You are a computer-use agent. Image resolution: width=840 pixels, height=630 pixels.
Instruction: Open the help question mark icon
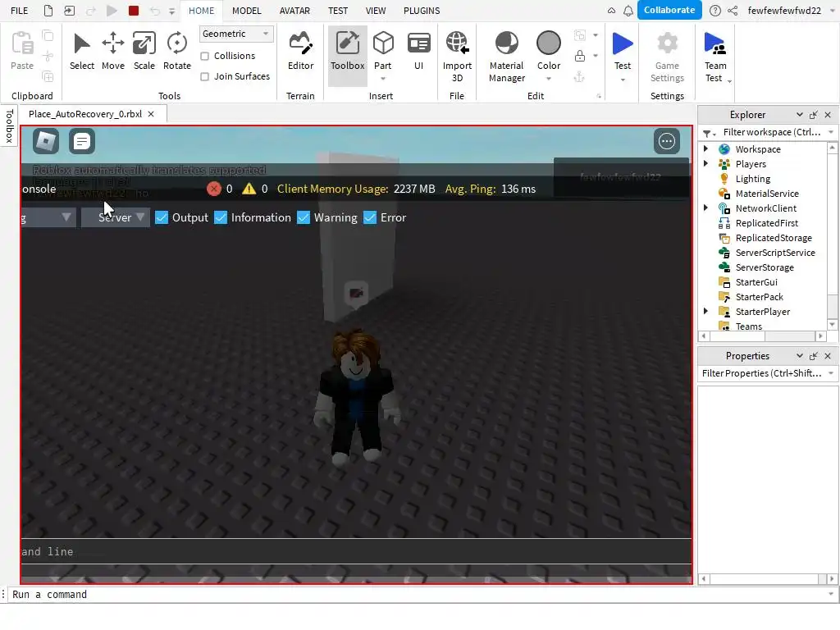pos(715,11)
